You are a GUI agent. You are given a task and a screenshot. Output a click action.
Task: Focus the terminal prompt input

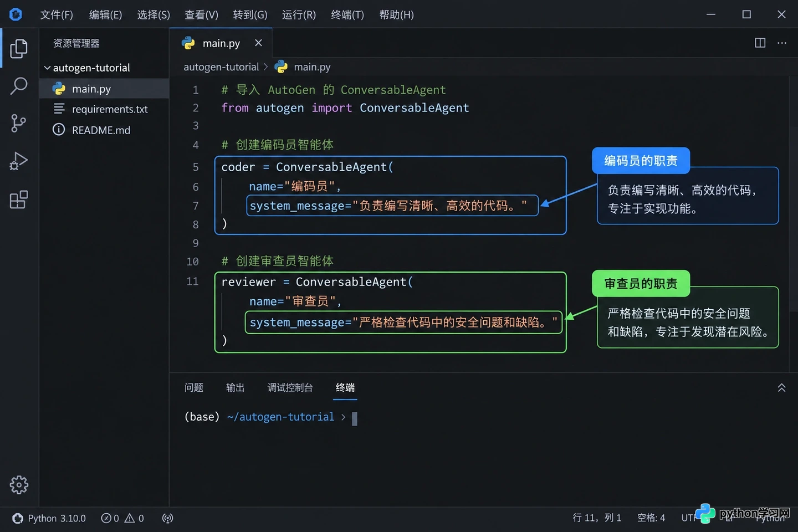coord(355,418)
